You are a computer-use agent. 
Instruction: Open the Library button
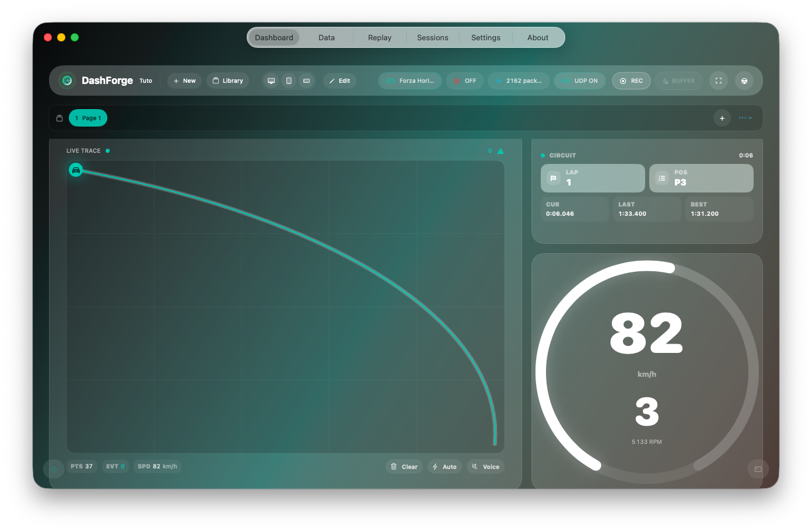(x=228, y=80)
